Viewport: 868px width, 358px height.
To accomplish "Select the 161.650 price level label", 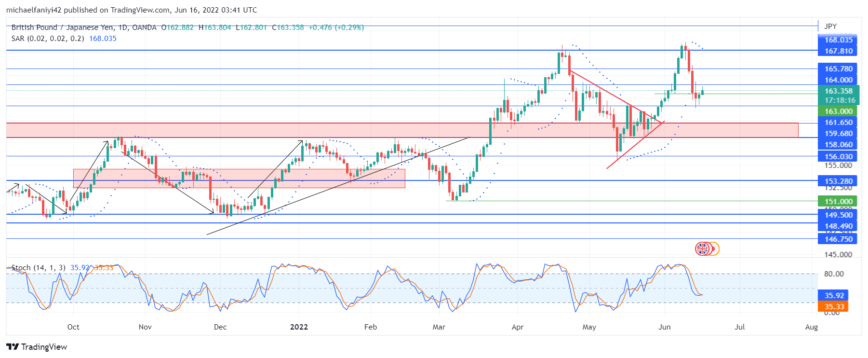I will (838, 123).
